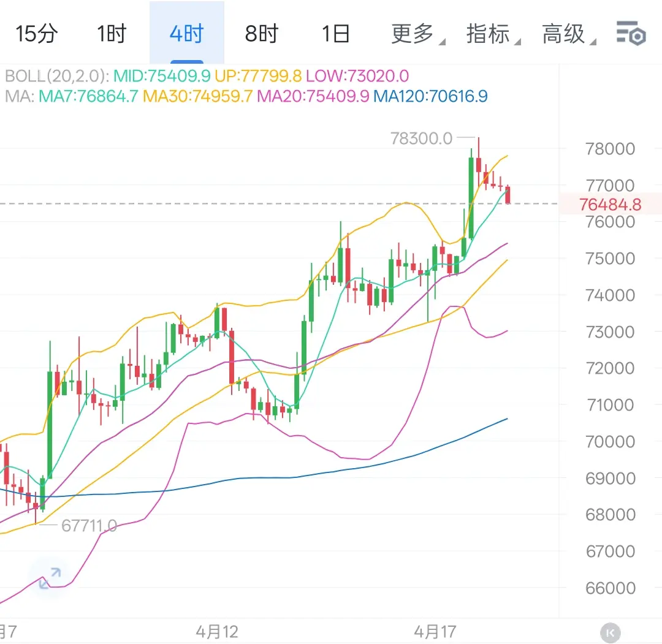Tap the fullscreen expand arrows icon
Viewport: 662px width, 644px height.
pyautogui.click(x=50, y=578)
